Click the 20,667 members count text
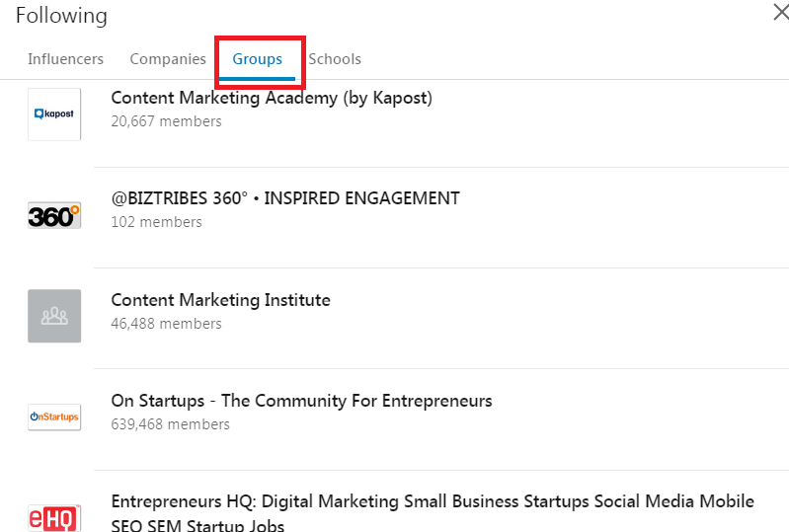 (x=166, y=121)
